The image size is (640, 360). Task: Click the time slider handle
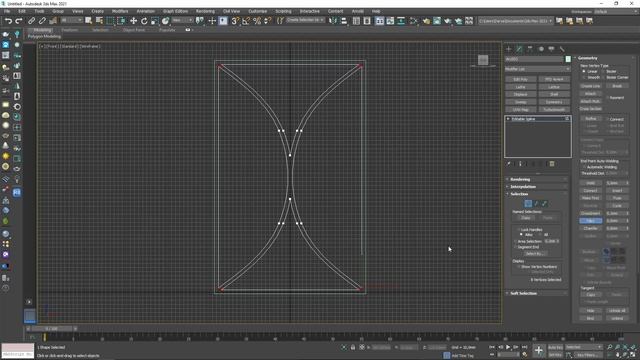52,329
